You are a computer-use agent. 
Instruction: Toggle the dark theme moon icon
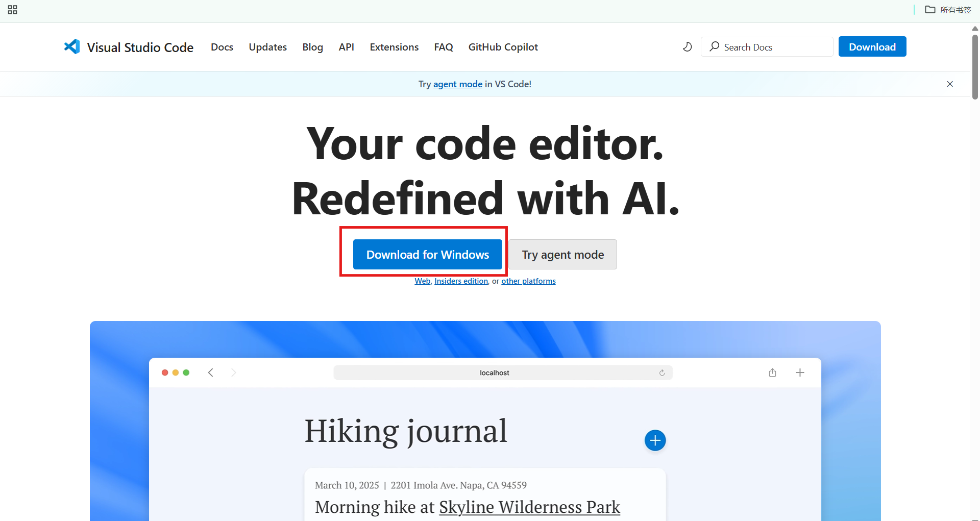(x=688, y=47)
